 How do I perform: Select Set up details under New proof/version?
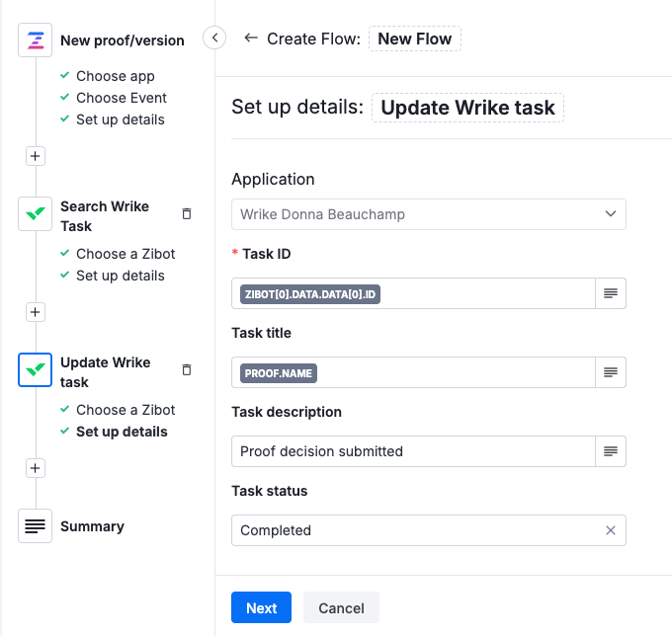(x=121, y=119)
